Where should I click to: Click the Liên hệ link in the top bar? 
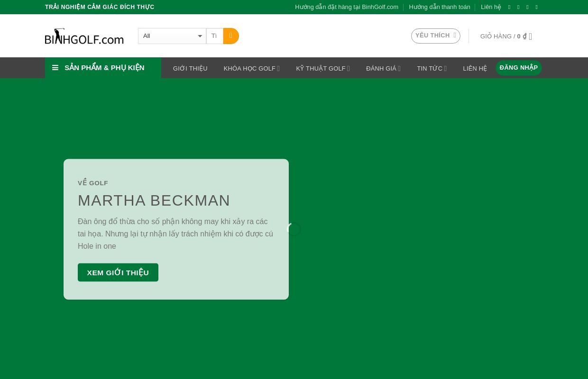pos(491,7)
